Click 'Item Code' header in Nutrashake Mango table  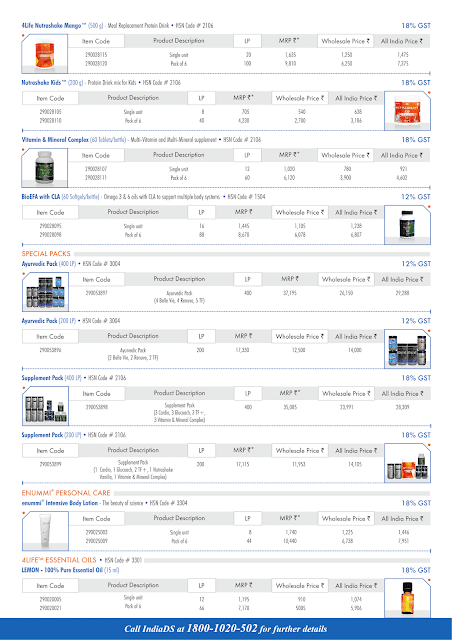coord(96,41)
